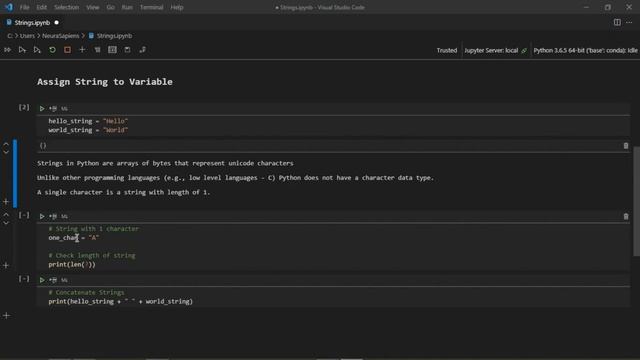The height and width of the screenshot is (360, 640).
Task: Click the Trusted notebook status
Action: point(447,50)
